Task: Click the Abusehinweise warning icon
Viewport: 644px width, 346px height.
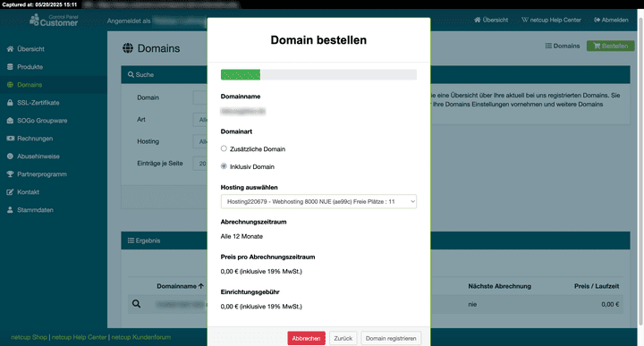Action: [10, 156]
